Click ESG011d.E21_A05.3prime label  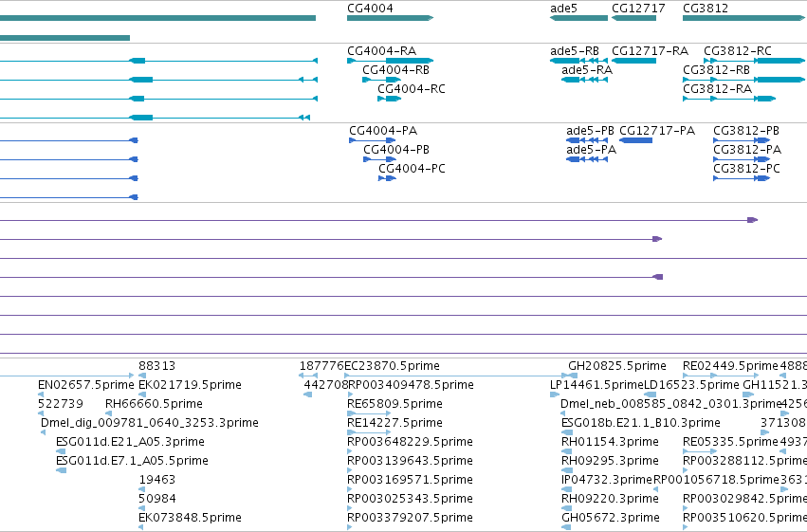[130, 442]
